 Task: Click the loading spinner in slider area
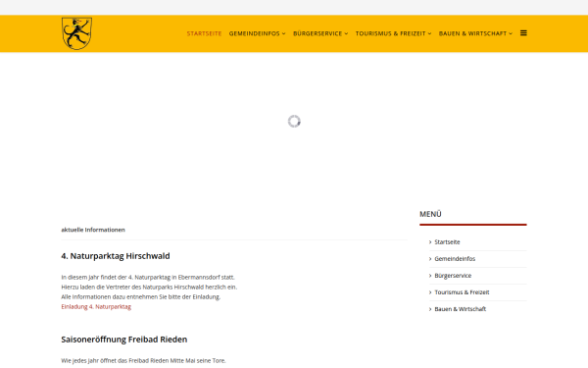pyautogui.click(x=294, y=122)
